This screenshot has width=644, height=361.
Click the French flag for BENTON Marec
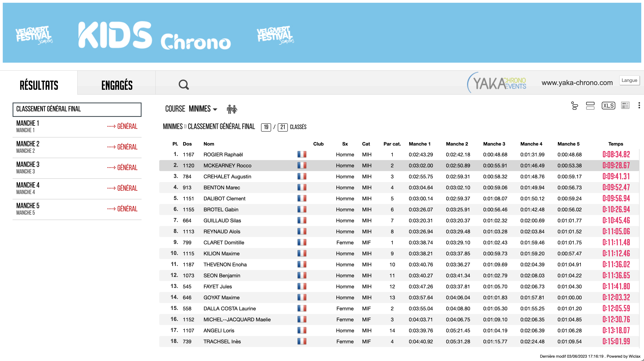tap(302, 187)
